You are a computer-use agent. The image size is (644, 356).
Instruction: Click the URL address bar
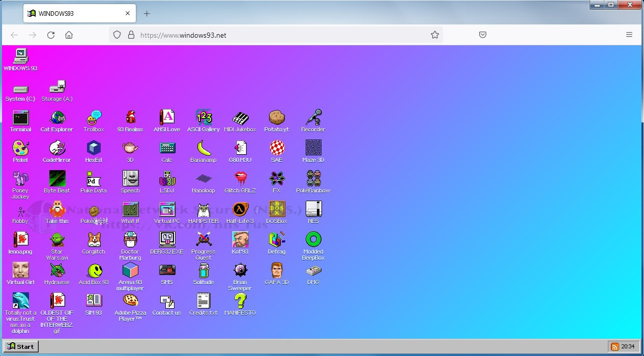point(275,35)
